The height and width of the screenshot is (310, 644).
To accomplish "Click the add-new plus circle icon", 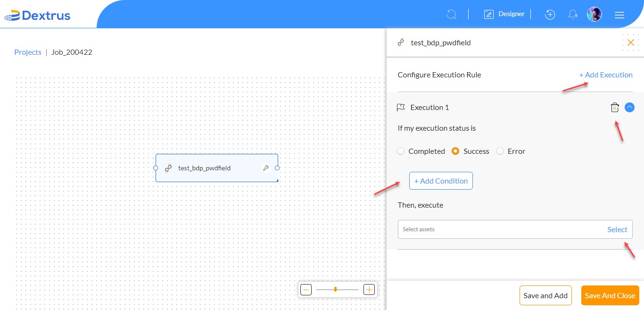I will click(550, 15).
